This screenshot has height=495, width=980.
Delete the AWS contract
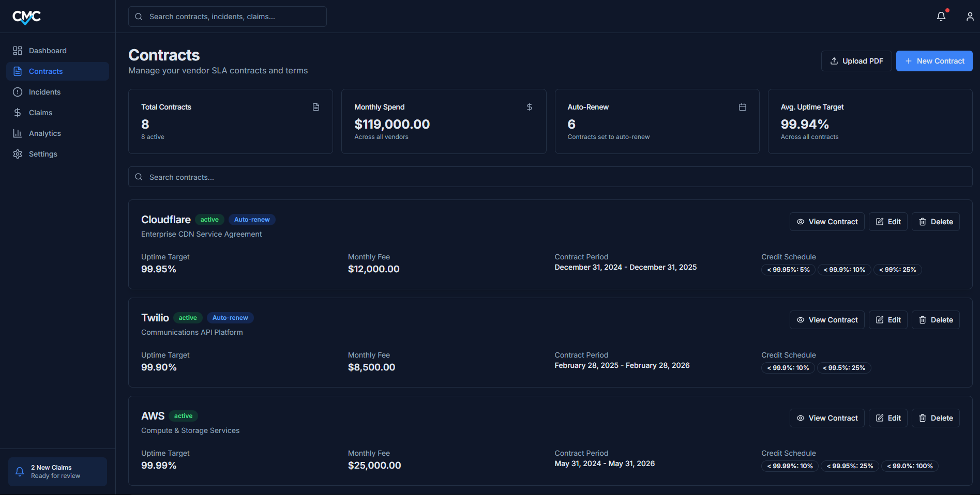coord(935,418)
